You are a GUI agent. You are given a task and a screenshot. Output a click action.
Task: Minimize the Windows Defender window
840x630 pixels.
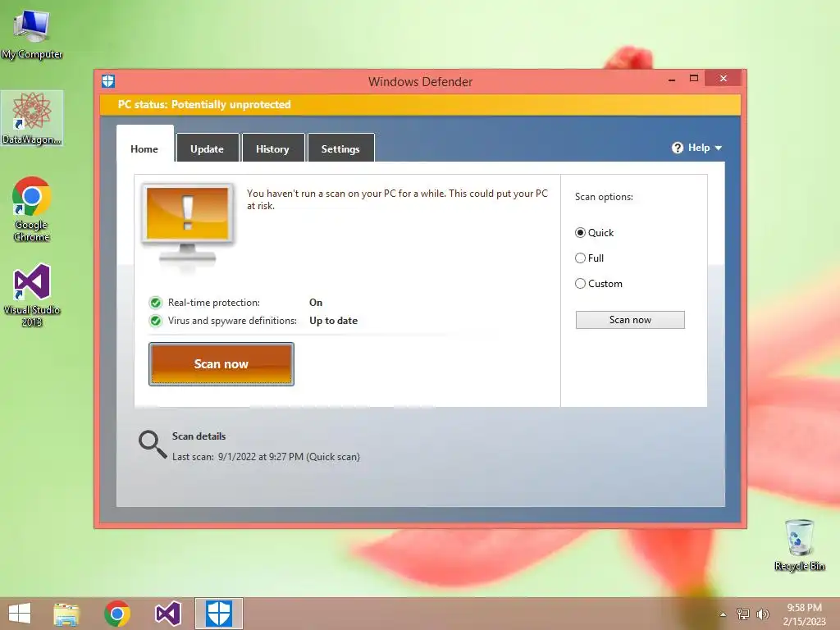pyautogui.click(x=672, y=80)
